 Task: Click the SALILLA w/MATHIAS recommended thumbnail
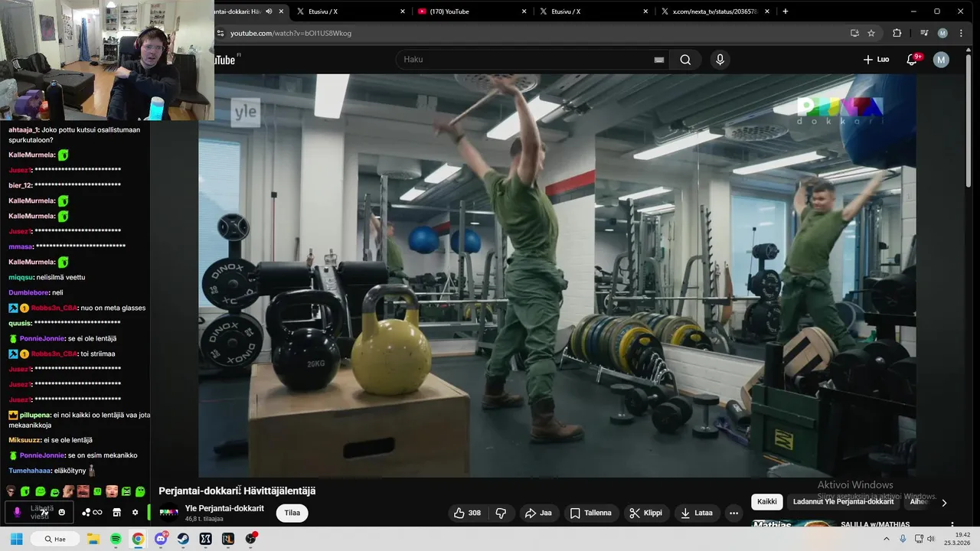point(793,523)
